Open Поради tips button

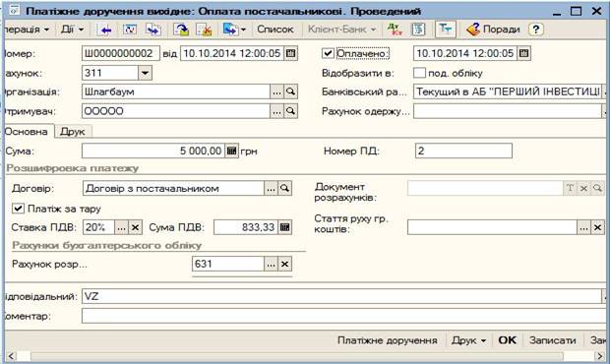[x=493, y=30]
